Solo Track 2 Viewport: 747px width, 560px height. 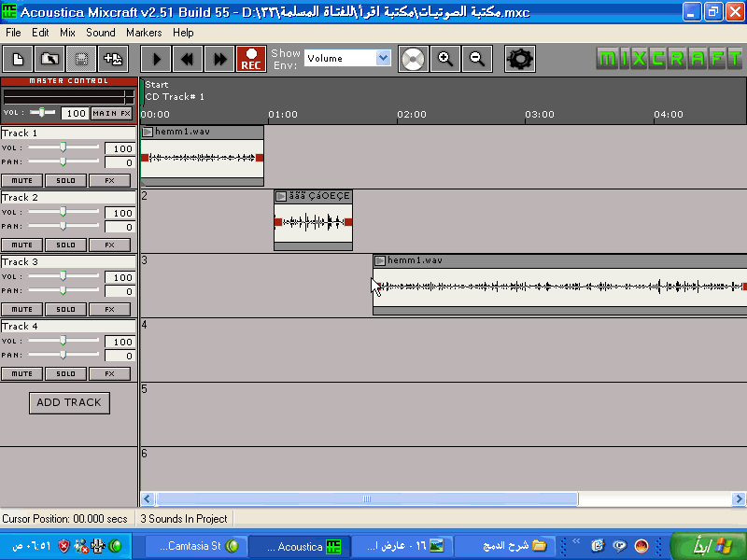pyautogui.click(x=65, y=245)
